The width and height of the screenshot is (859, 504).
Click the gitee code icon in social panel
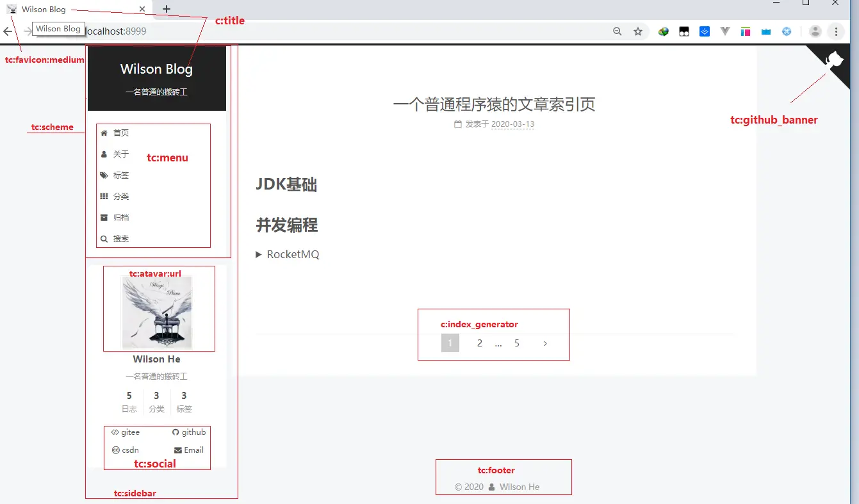115,432
